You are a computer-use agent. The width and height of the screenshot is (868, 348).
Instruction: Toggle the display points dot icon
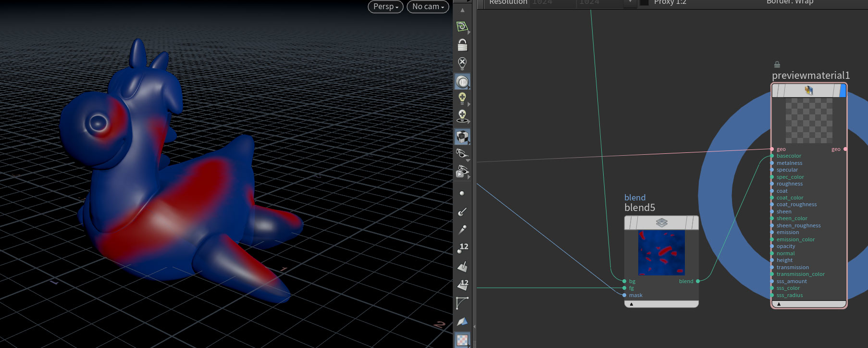462,193
